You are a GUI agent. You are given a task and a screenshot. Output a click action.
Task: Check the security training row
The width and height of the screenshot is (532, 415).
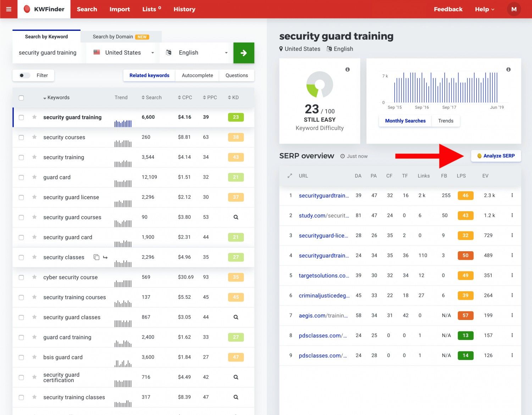pos(21,157)
